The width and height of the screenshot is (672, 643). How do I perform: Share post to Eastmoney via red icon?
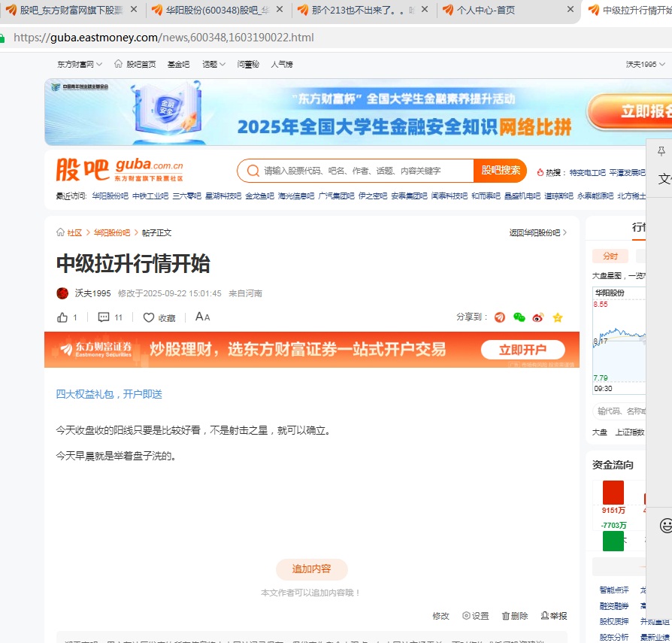[500, 317]
